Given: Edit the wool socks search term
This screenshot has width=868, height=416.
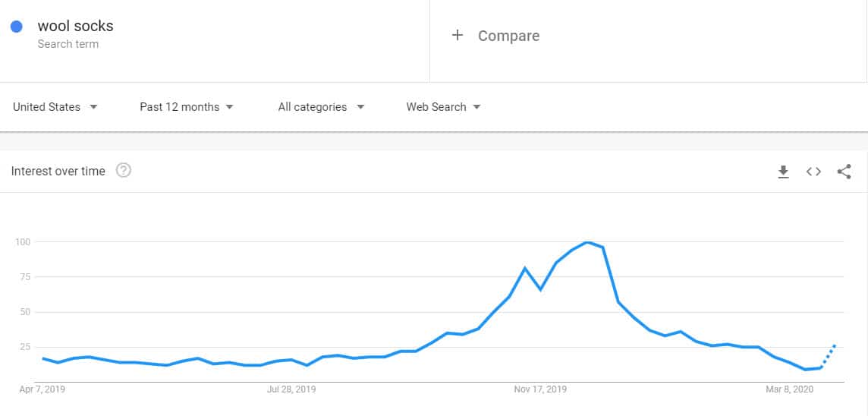Looking at the screenshot, I should (75, 26).
